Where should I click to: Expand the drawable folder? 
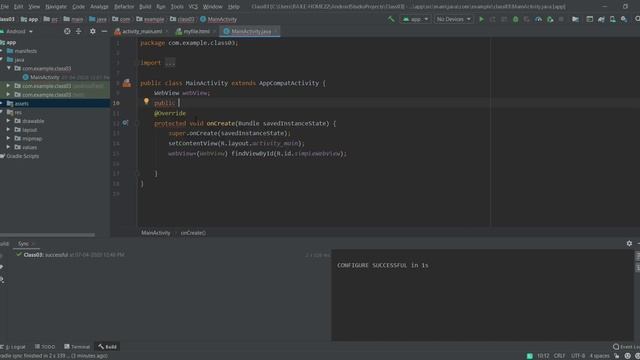coord(8,121)
